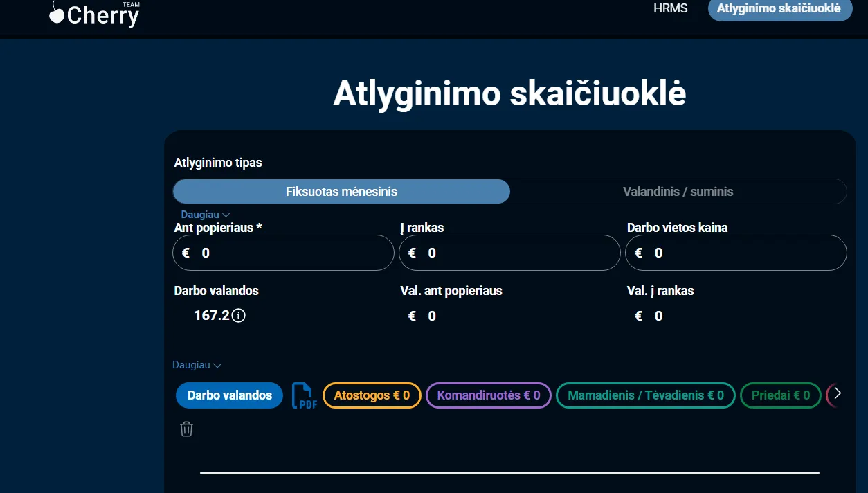The width and height of the screenshot is (868, 493).
Task: Select the Fiksuotas mėnesinis tab
Action: (341, 191)
